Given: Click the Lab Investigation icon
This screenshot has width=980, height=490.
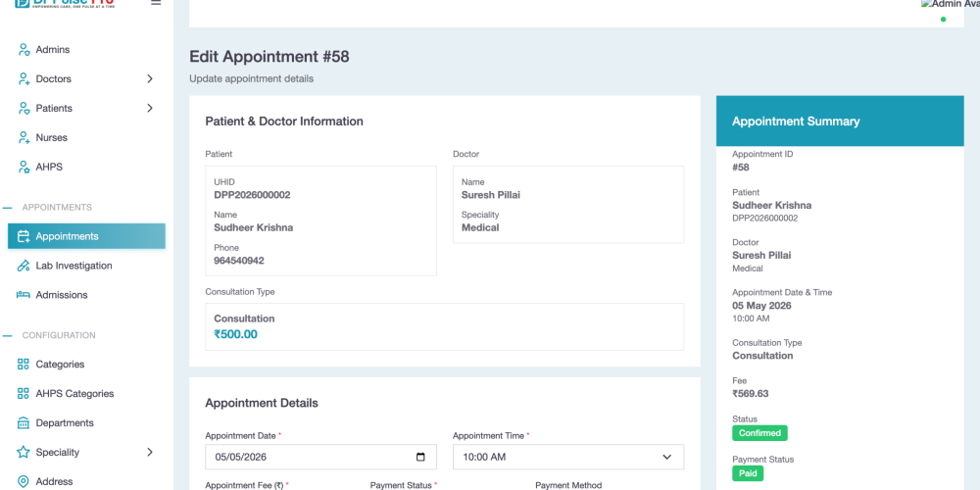Looking at the screenshot, I should pyautogui.click(x=24, y=266).
